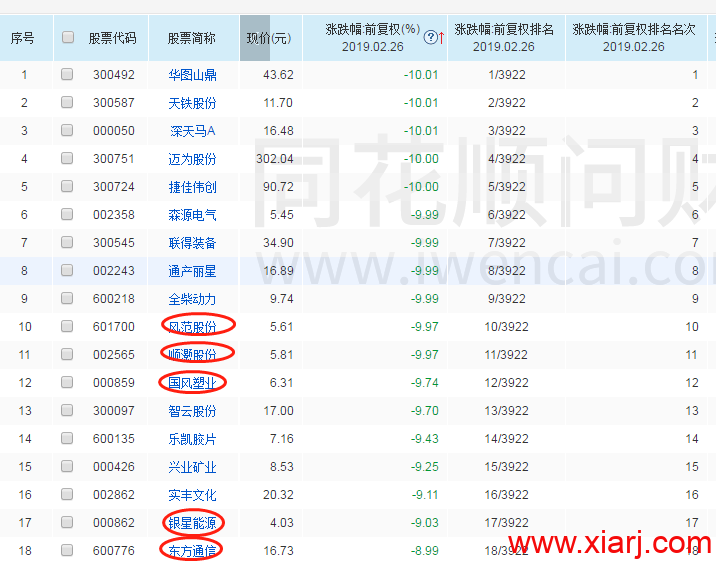This screenshot has width=716, height=564.
Task: Tick the checkbox for stock 300751
Action: point(67,158)
